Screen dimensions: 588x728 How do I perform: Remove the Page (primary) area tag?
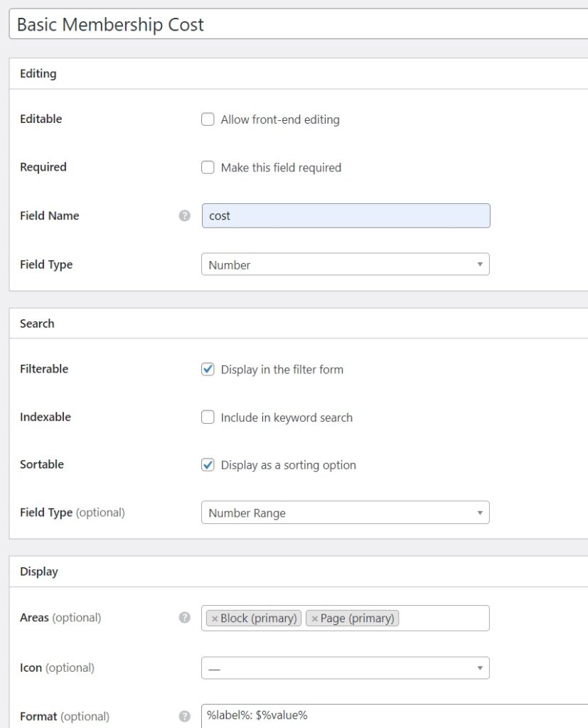(316, 618)
